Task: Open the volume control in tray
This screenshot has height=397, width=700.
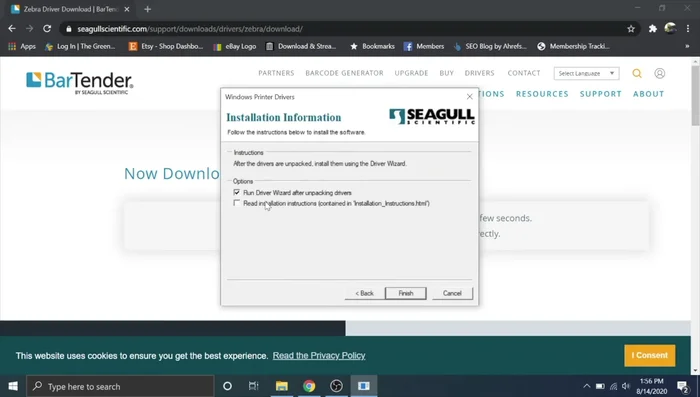Action: point(626,386)
